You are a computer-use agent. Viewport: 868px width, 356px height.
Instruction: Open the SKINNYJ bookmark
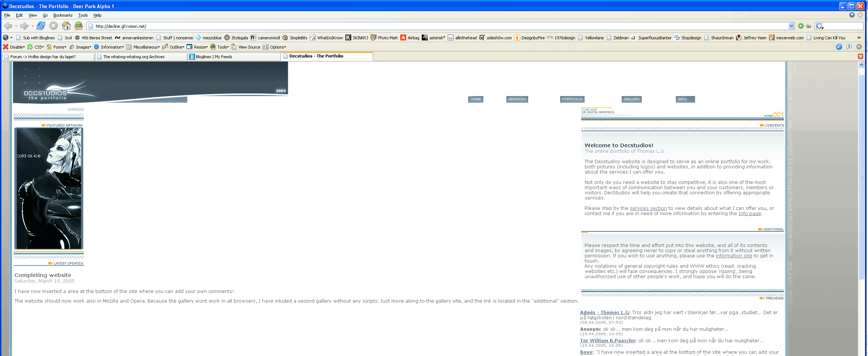coord(357,38)
